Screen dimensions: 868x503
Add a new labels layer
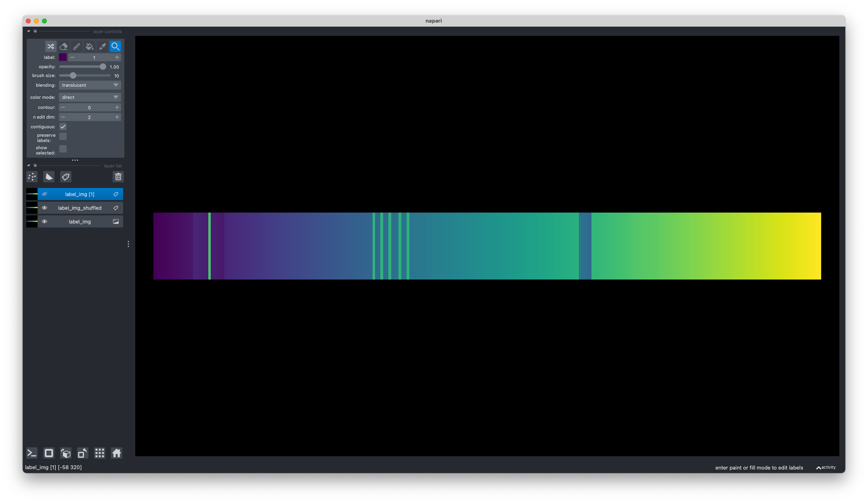[x=66, y=177]
